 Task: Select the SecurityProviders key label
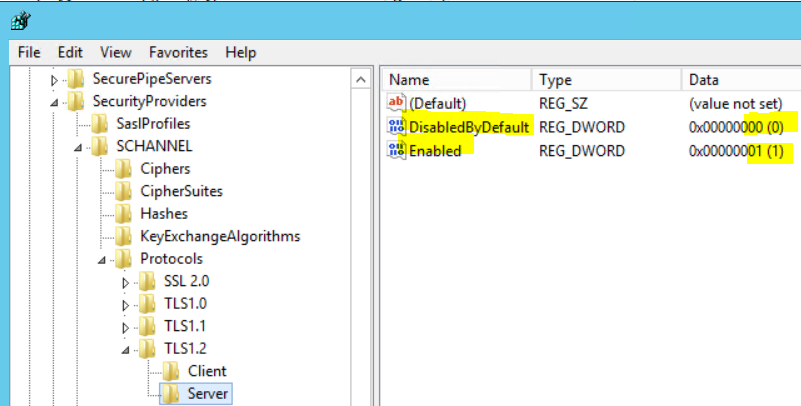(149, 101)
